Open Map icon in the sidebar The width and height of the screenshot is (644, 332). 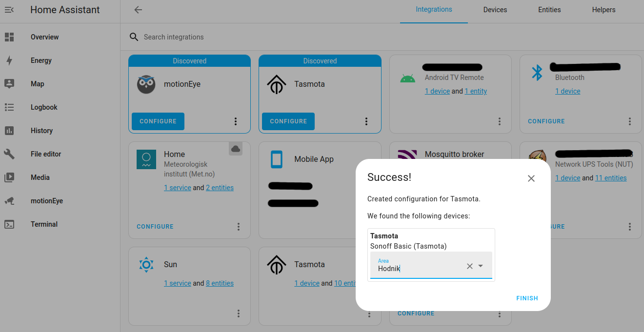tap(9, 84)
